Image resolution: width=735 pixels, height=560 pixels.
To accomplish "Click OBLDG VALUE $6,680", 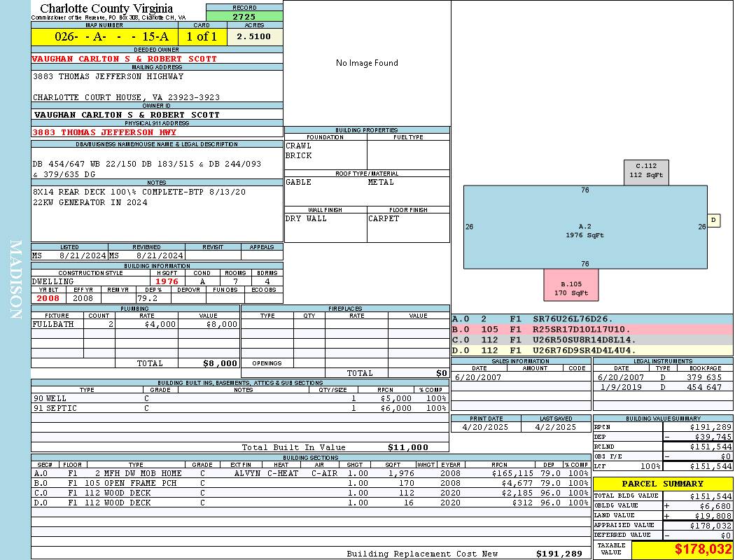I will point(715,506).
